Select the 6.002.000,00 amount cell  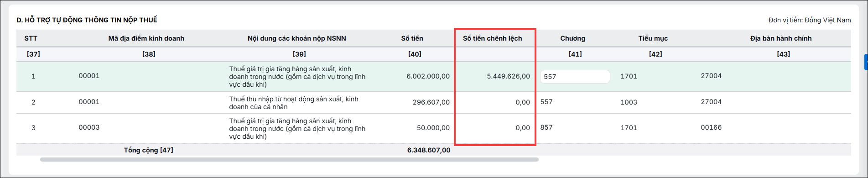pos(428,76)
